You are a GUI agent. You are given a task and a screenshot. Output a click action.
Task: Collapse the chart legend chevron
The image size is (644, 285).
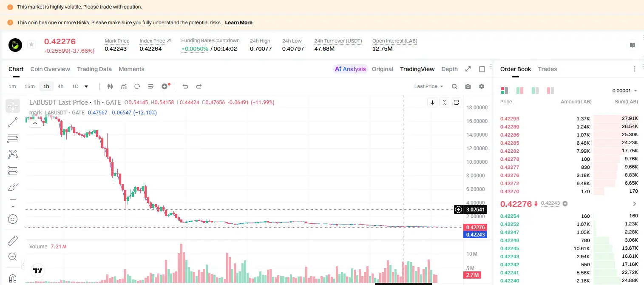35,123
